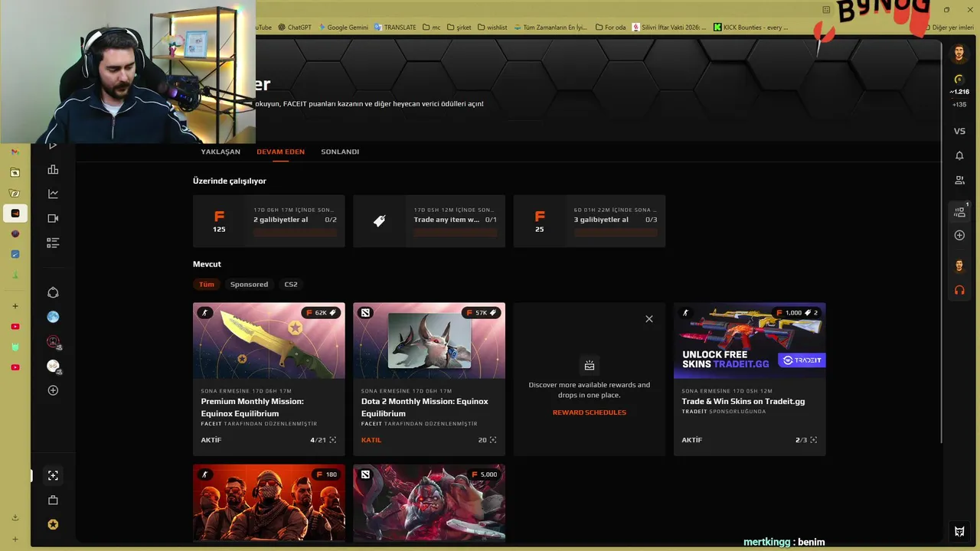Viewport: 980px width, 551px height.
Task: Click the calendar icon above reward schedules text
Action: coord(589,366)
